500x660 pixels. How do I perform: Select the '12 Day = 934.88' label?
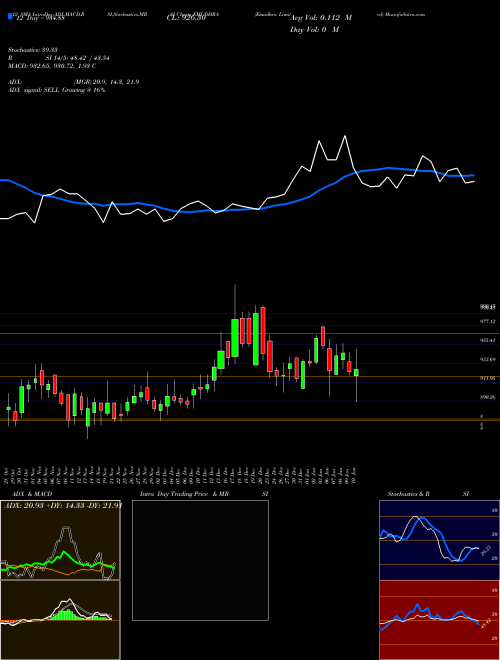[x=40, y=18]
